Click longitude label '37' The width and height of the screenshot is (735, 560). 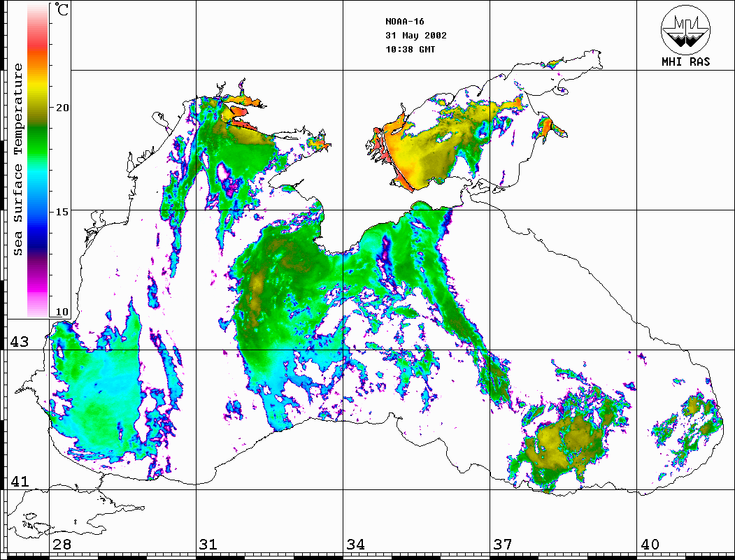pos(503,545)
